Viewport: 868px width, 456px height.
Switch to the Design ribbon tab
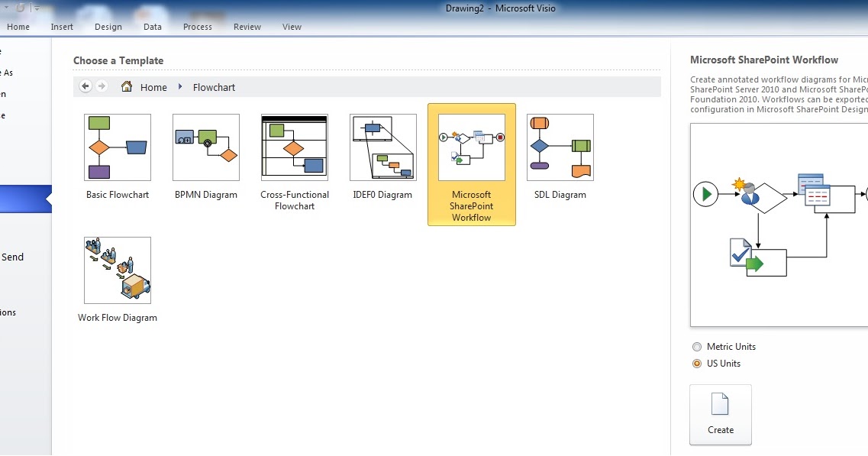(x=108, y=27)
